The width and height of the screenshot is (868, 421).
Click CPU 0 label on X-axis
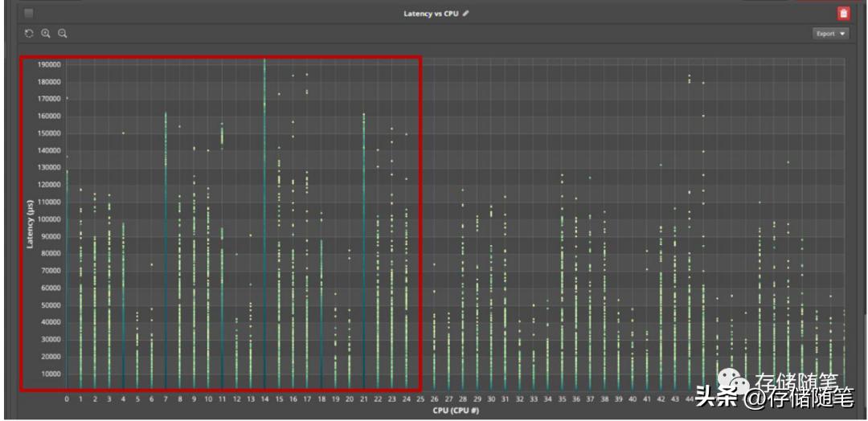point(67,399)
